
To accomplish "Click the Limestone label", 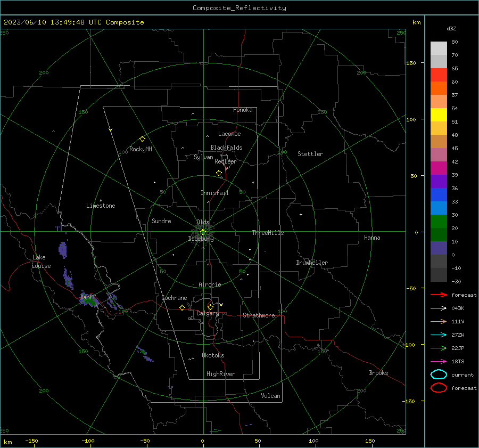I will pyautogui.click(x=101, y=206).
